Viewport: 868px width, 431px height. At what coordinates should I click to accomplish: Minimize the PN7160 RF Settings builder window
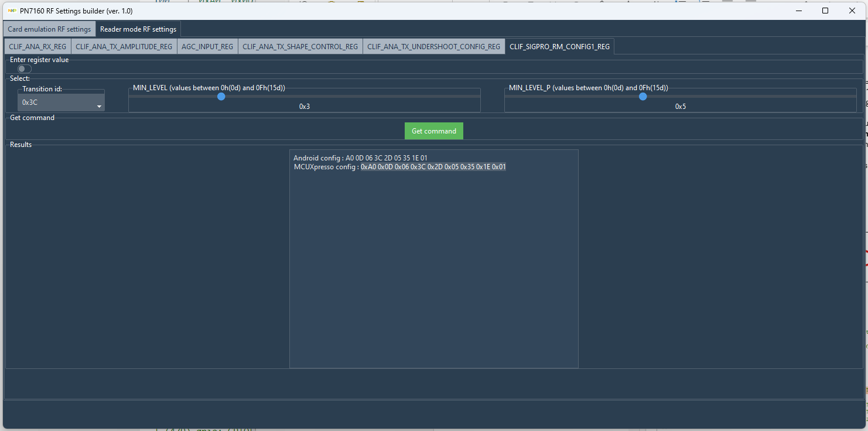[798, 11]
